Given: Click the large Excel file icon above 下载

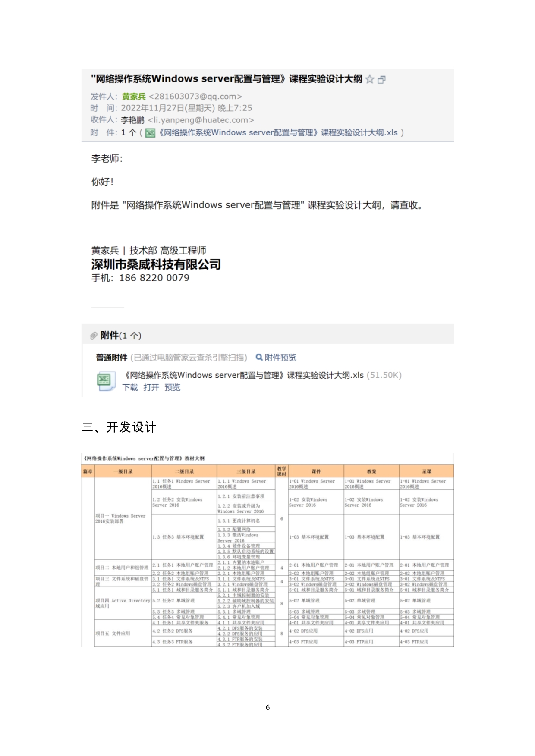Looking at the screenshot, I should [x=105, y=381].
